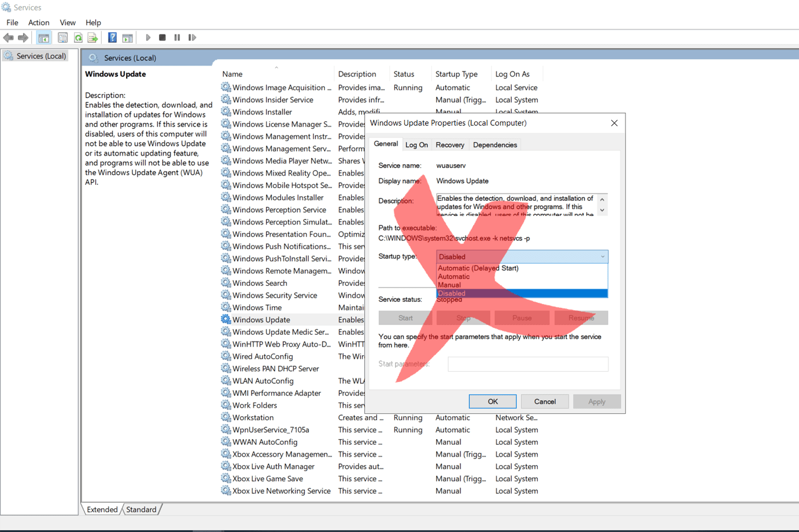Sort by the Status column header
Screen dimensions: 799x532
403,74
